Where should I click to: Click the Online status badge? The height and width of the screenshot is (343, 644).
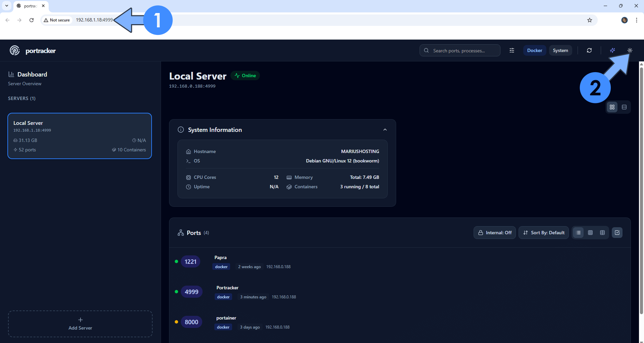coord(245,76)
